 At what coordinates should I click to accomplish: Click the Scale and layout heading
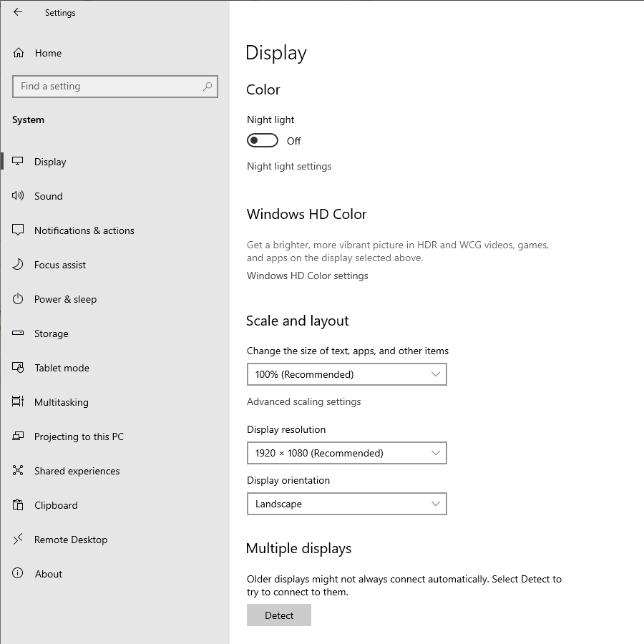pos(298,321)
